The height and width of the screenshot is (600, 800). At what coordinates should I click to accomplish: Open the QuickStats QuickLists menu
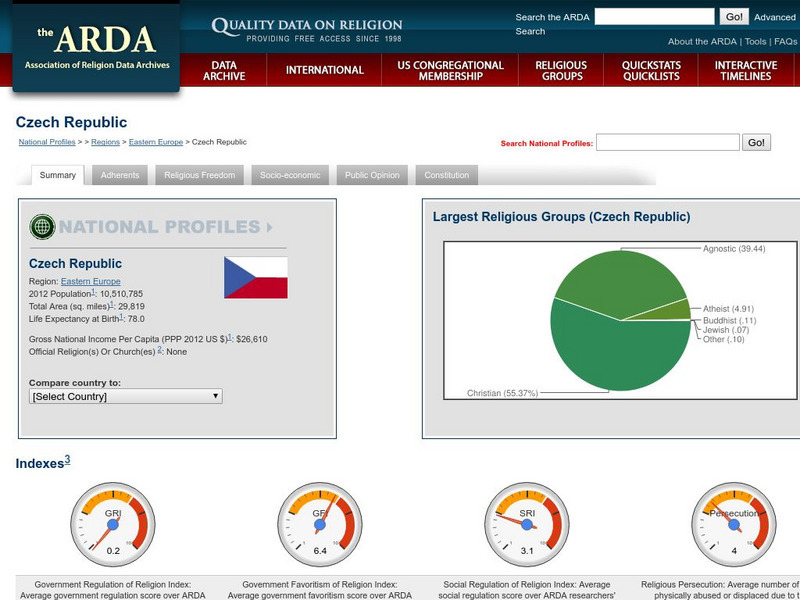[653, 70]
